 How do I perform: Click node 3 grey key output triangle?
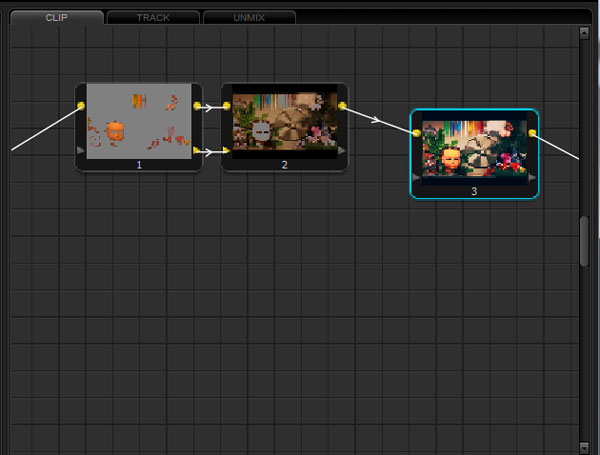pyautogui.click(x=532, y=177)
